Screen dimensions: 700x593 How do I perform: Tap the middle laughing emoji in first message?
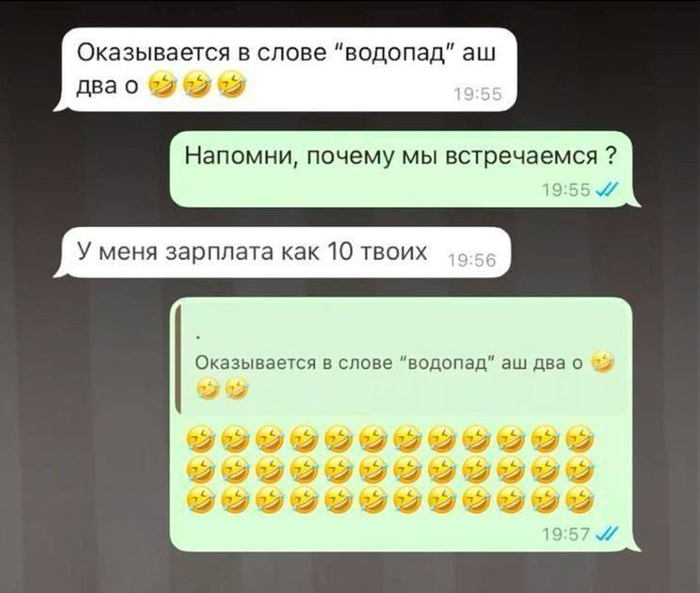tap(196, 85)
